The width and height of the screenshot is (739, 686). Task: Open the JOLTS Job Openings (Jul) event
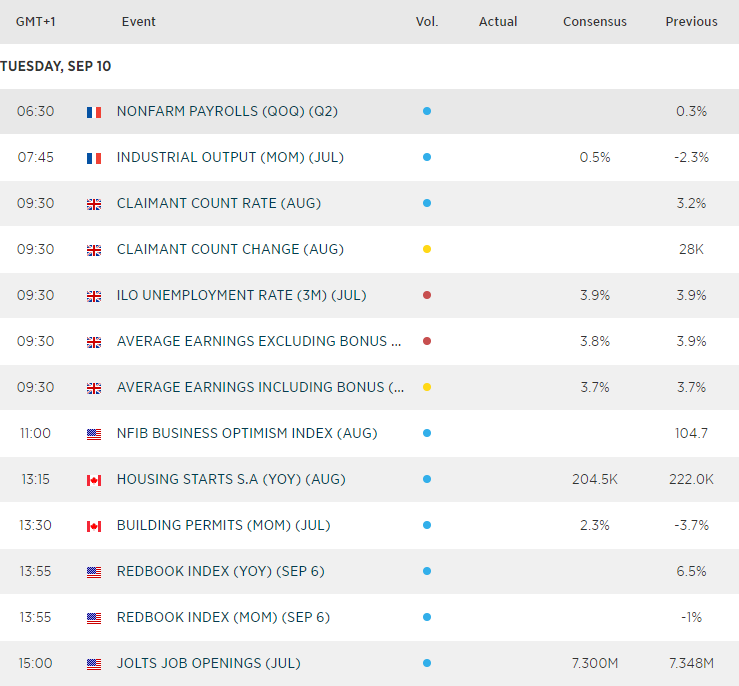(x=208, y=664)
